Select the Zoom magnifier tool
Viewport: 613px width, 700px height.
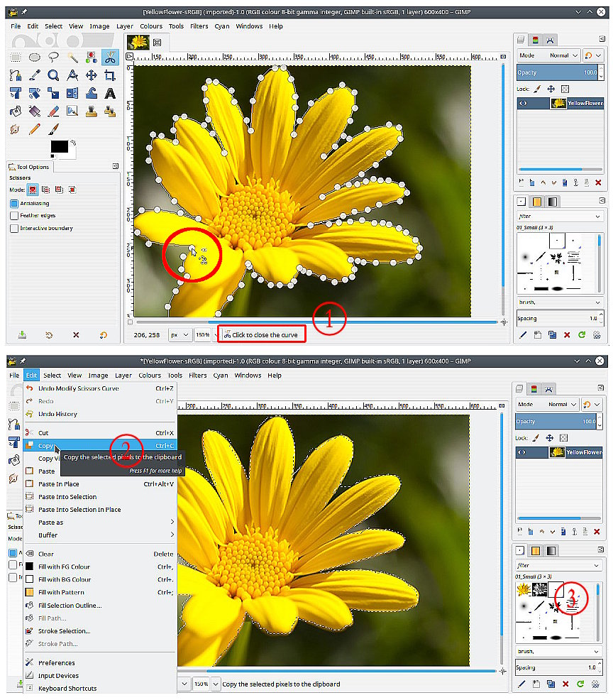(x=53, y=75)
